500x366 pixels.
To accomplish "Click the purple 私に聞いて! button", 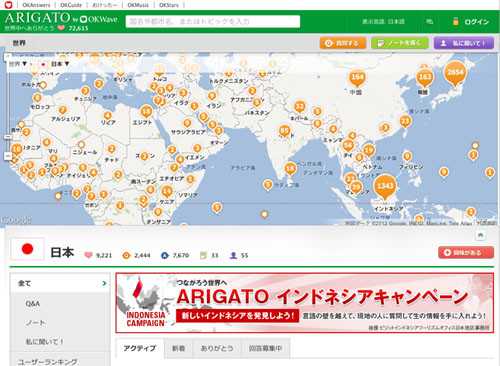I will (464, 43).
